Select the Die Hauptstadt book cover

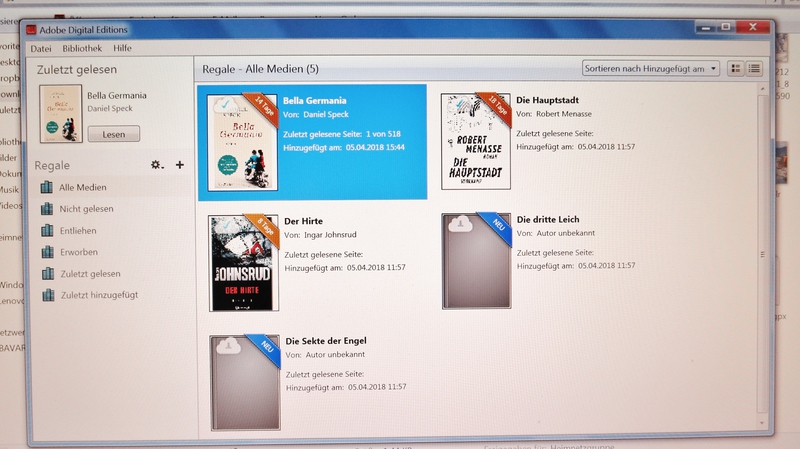pyautogui.click(x=476, y=141)
